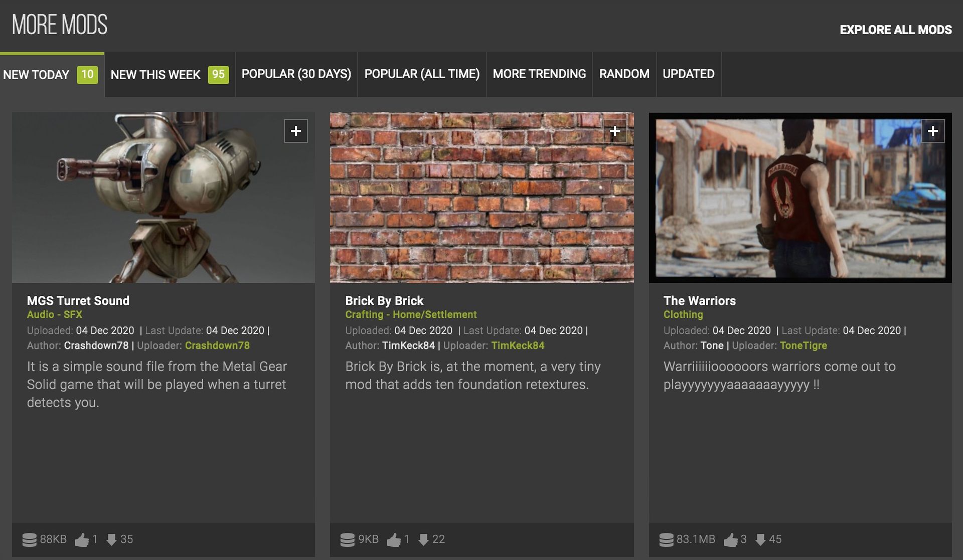Open the Random mods tab

(624, 74)
